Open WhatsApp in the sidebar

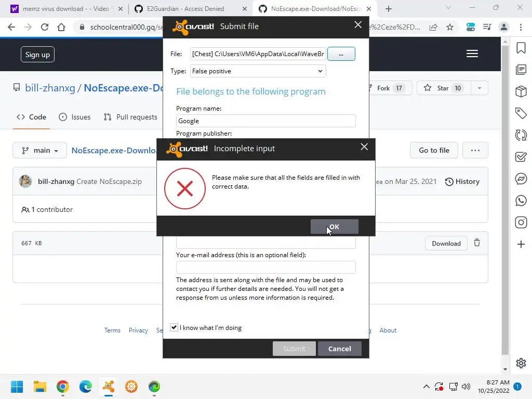[x=521, y=201]
